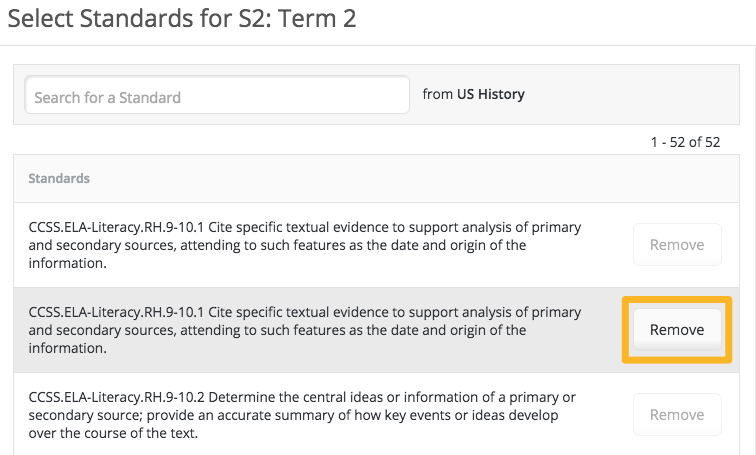Remove the RH.9-10.2 central ideas standard

coord(677,415)
